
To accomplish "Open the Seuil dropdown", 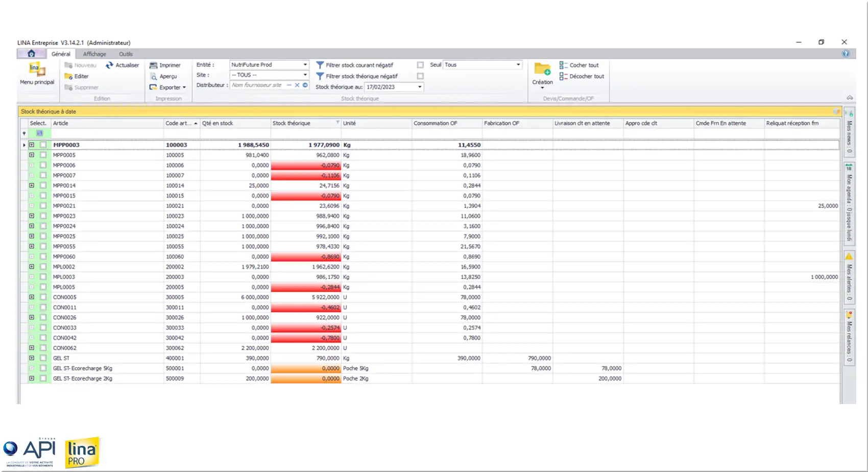I will (x=518, y=65).
